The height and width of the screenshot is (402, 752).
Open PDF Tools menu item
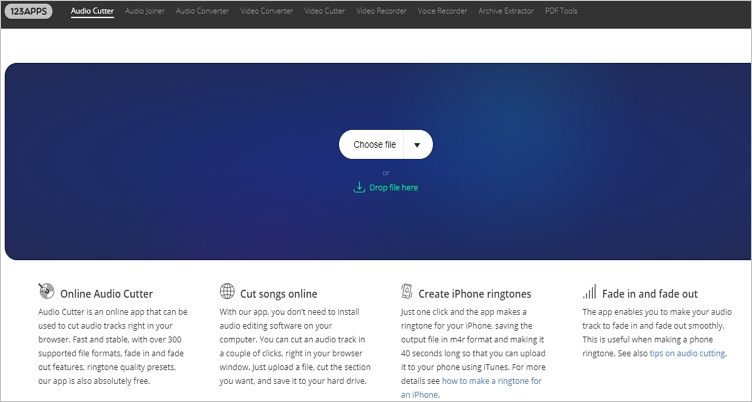coord(561,11)
